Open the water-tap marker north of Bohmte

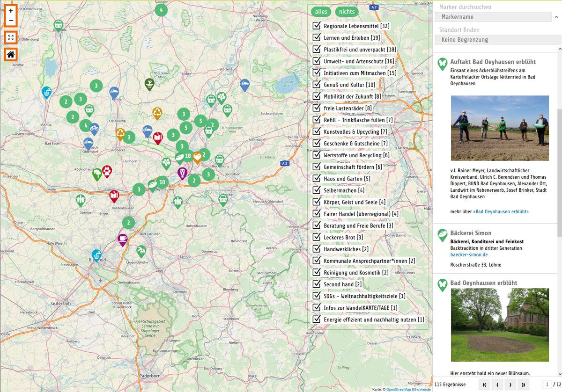pyautogui.click(x=47, y=93)
